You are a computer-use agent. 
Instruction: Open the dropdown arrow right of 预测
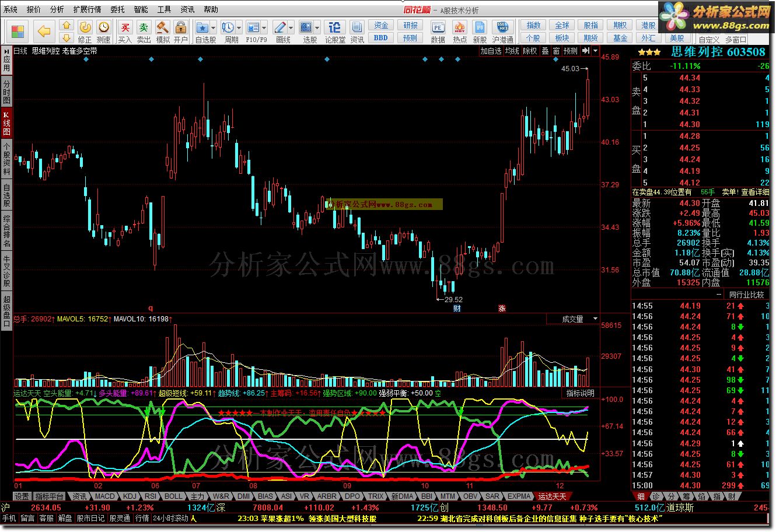pyautogui.click(x=595, y=51)
